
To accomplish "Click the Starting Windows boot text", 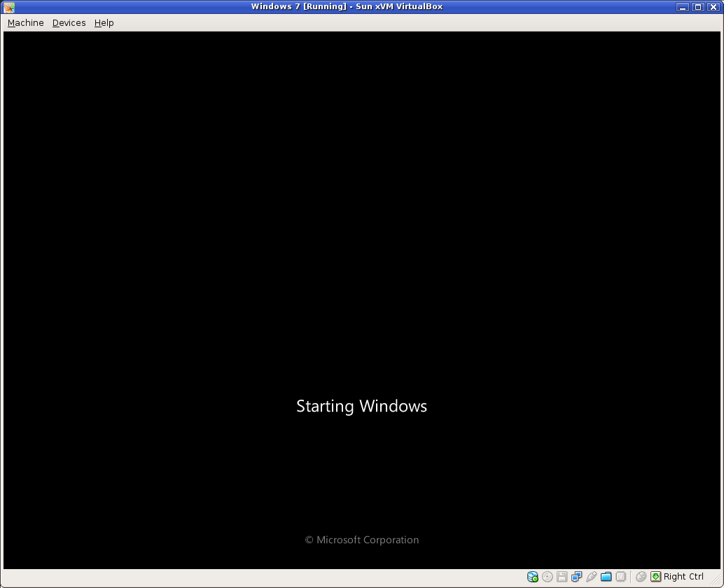I will (x=361, y=406).
